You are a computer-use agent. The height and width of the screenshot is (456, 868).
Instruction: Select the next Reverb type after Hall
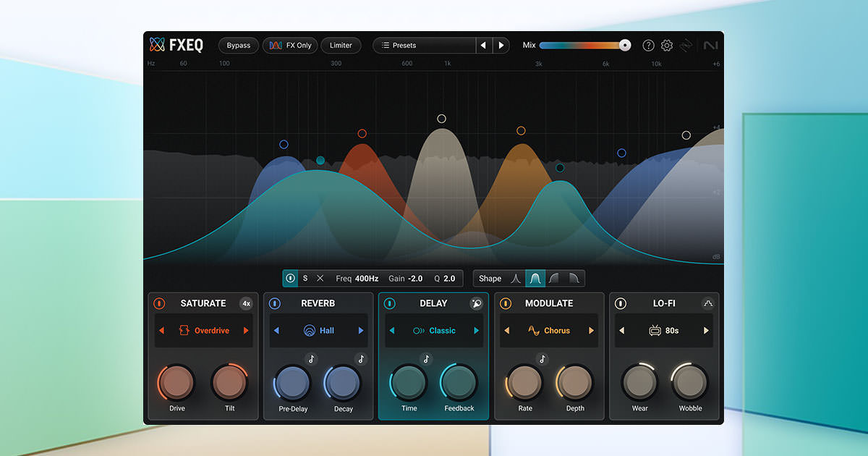(361, 331)
